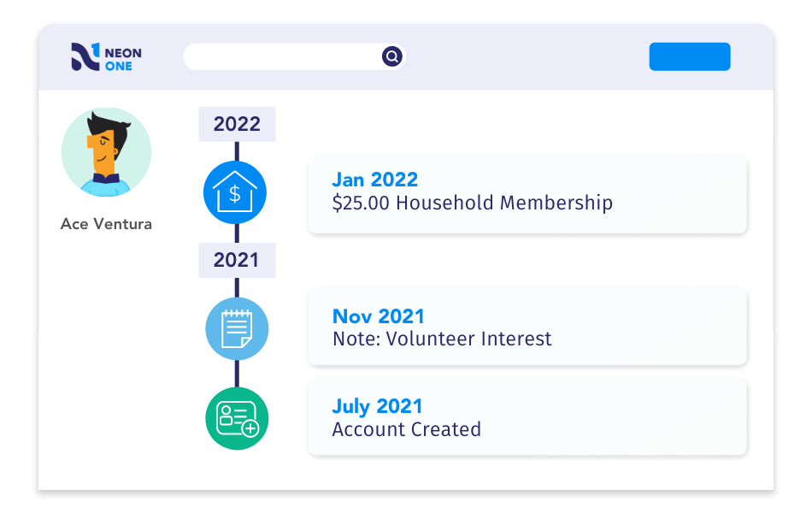Select the Nov 2021 date heading
812x513 pixels.
click(379, 316)
